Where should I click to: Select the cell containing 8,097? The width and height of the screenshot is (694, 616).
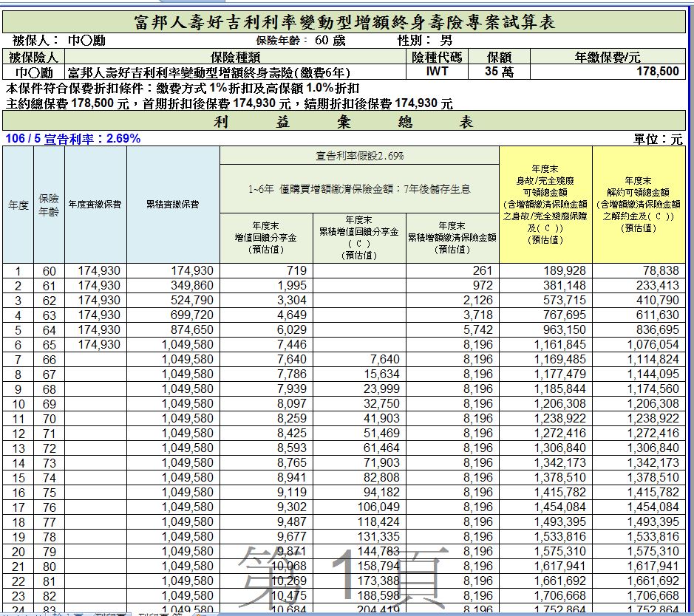[x=266, y=404]
